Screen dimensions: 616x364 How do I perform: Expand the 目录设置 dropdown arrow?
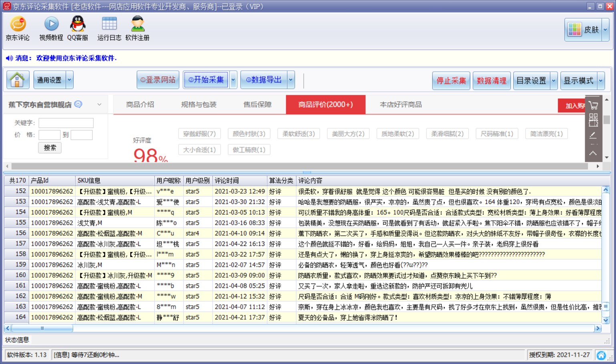[554, 81]
